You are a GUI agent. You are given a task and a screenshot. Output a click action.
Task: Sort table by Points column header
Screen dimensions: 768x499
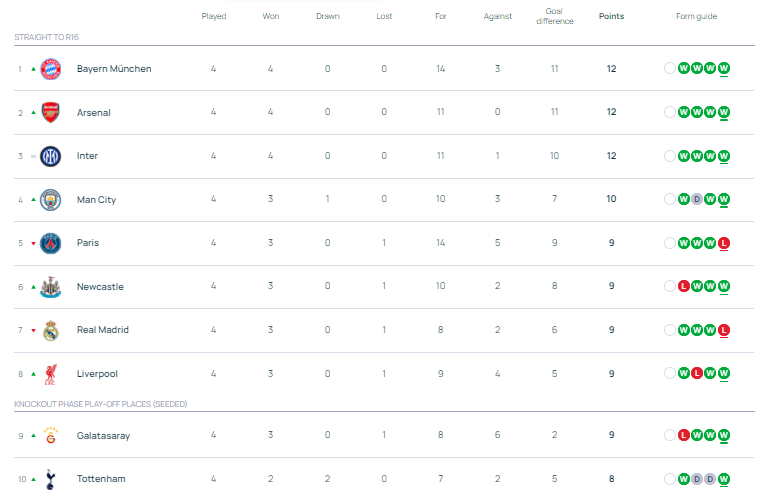pyautogui.click(x=611, y=16)
